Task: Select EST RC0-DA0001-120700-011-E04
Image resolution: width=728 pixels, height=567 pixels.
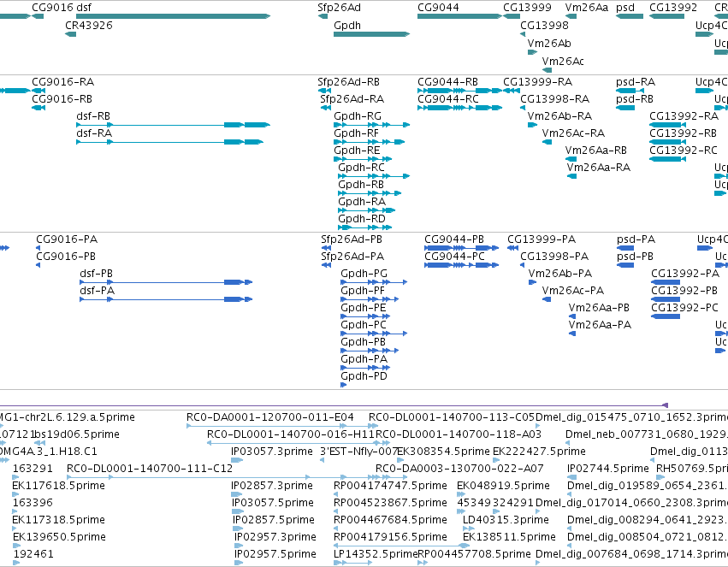Action: point(269,417)
